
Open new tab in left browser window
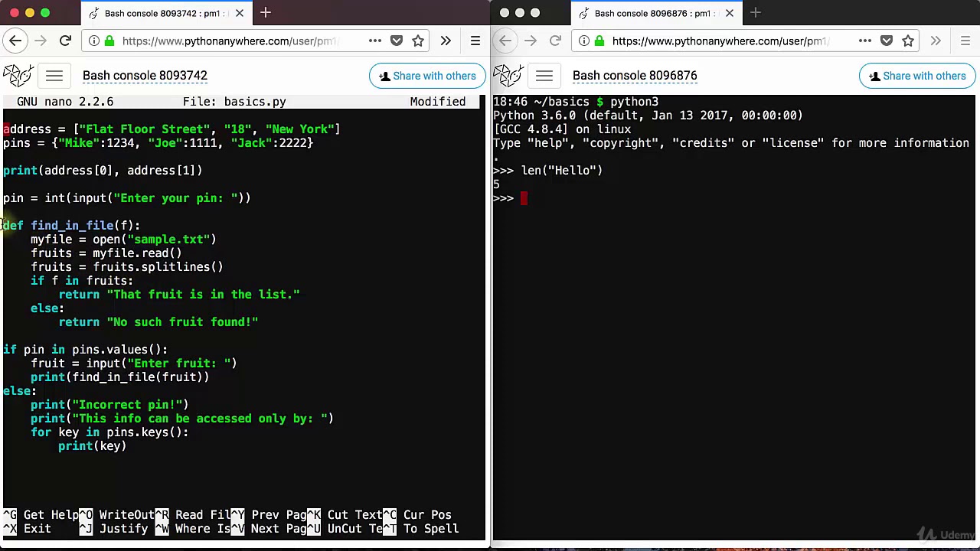click(266, 13)
